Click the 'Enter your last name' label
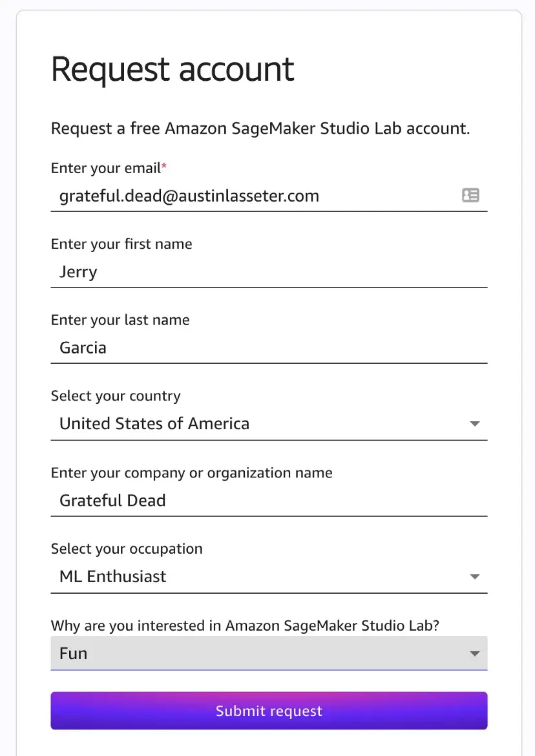 coord(120,320)
